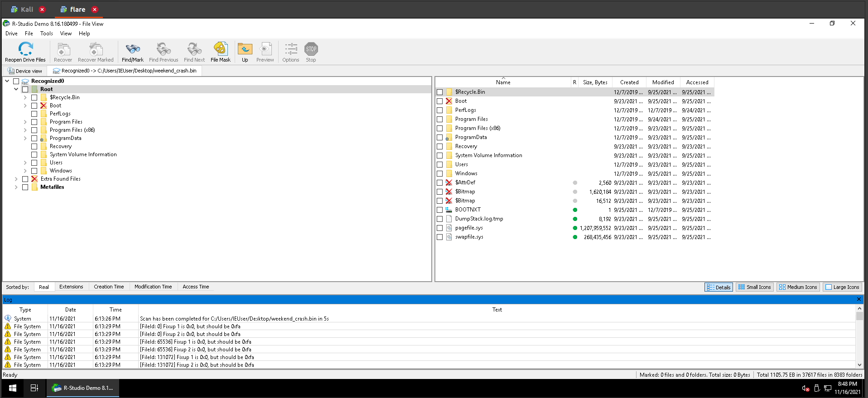Switch to the Device view tab
868x398 pixels.
click(25, 71)
